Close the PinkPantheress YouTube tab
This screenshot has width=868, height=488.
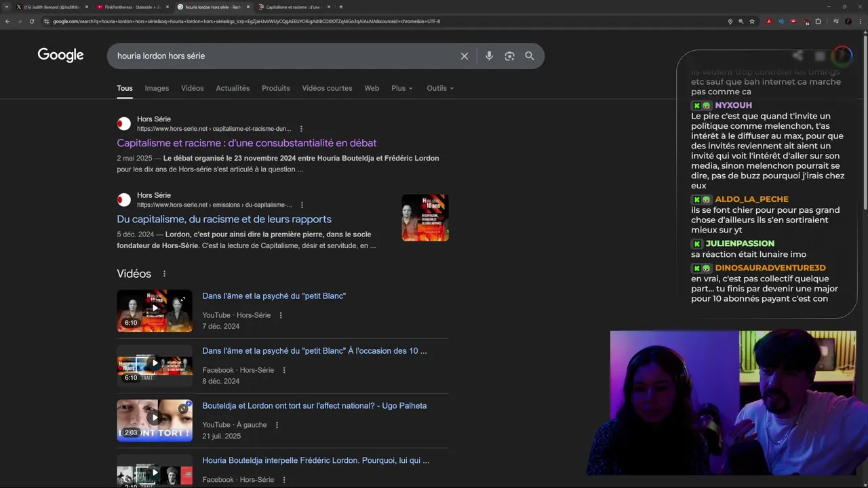pos(167,7)
